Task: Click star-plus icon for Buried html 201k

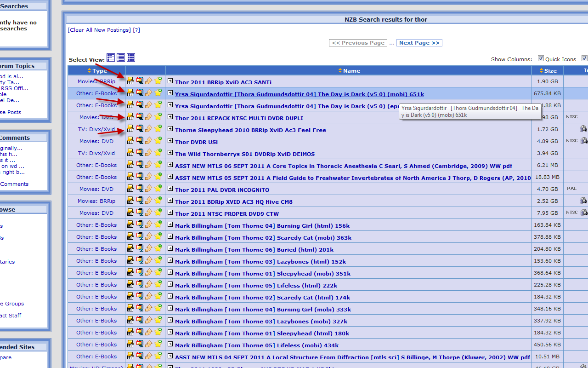Action: point(158,248)
